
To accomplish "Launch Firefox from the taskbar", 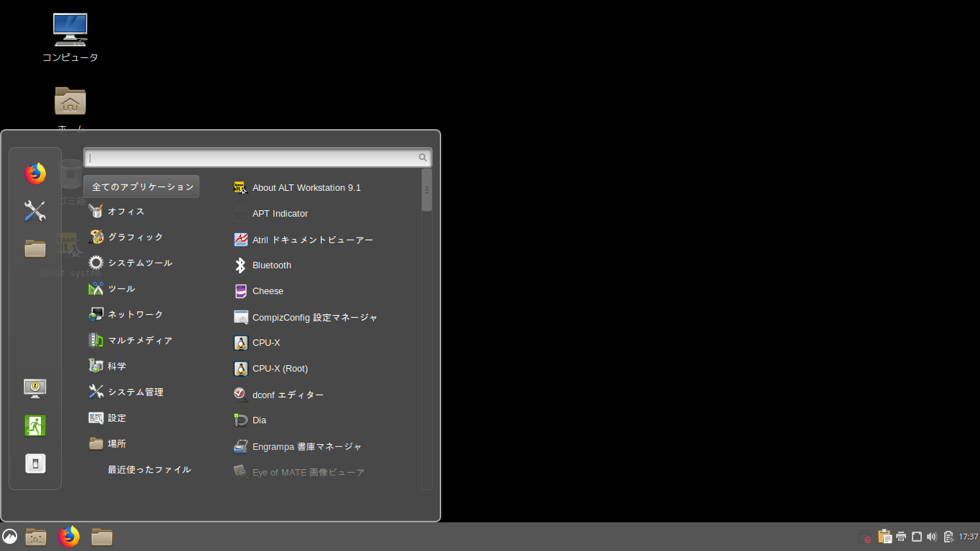I will coord(69,537).
